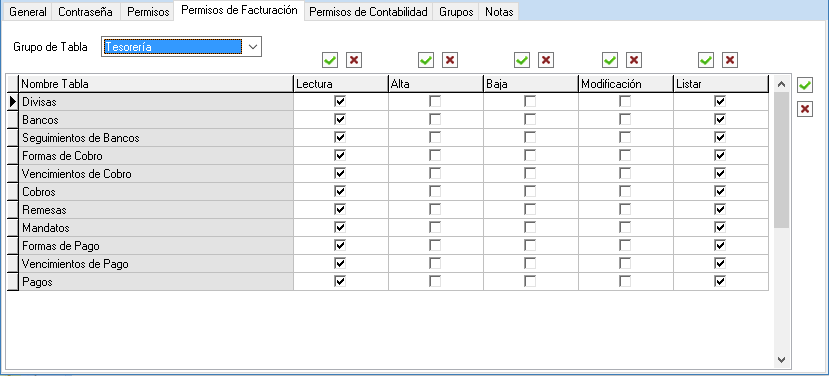Screen dimensions: 829x376
Task: Select the Formas de Pago cell
Action: coord(156,245)
